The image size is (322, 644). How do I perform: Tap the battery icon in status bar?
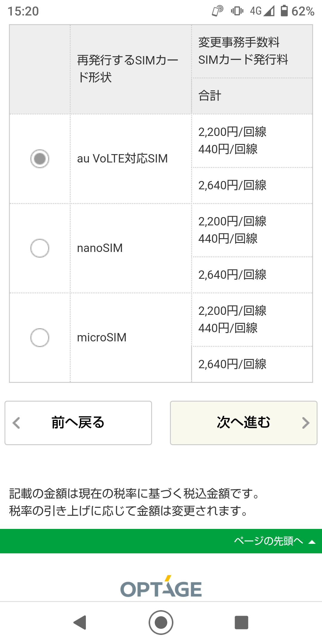284,11
